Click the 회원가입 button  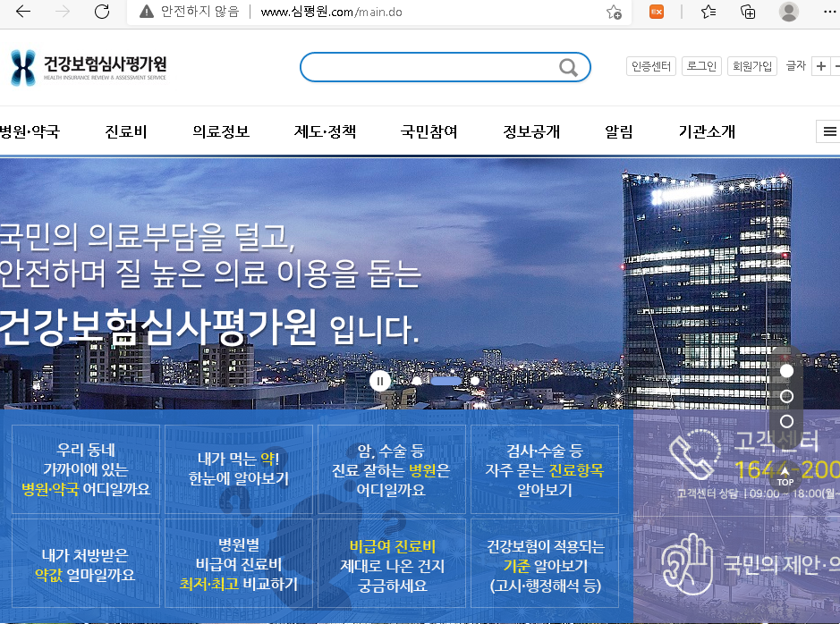[752, 66]
